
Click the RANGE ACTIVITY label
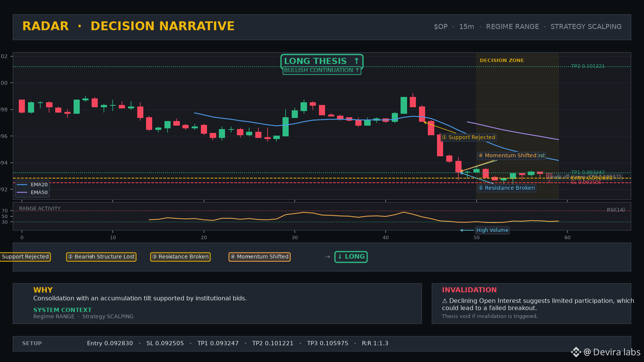click(40, 208)
